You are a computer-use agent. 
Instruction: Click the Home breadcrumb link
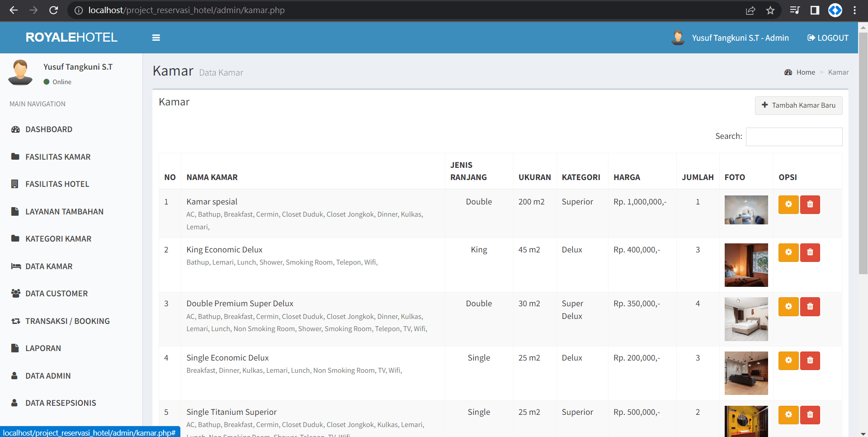click(805, 72)
